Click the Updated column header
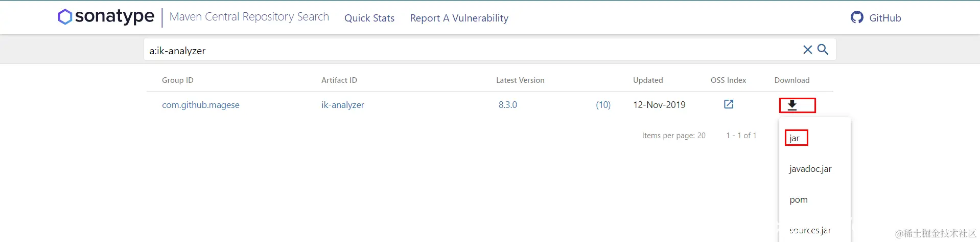This screenshot has width=980, height=242. [x=648, y=80]
